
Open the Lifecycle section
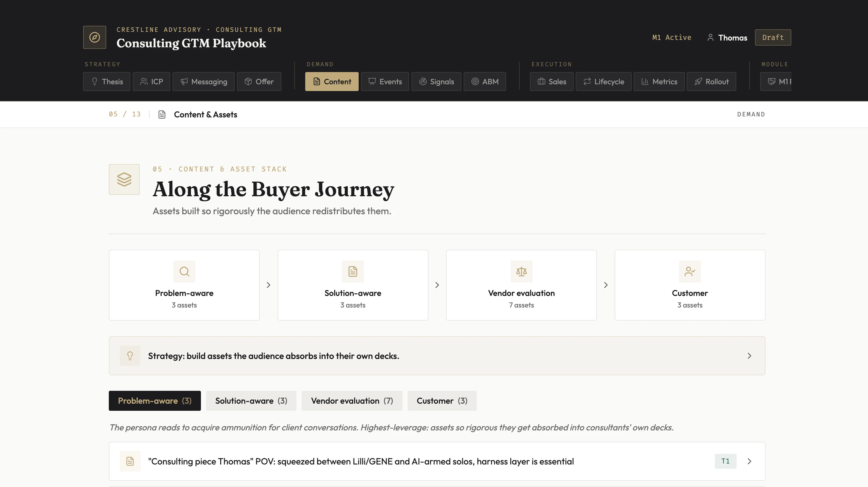pos(604,82)
